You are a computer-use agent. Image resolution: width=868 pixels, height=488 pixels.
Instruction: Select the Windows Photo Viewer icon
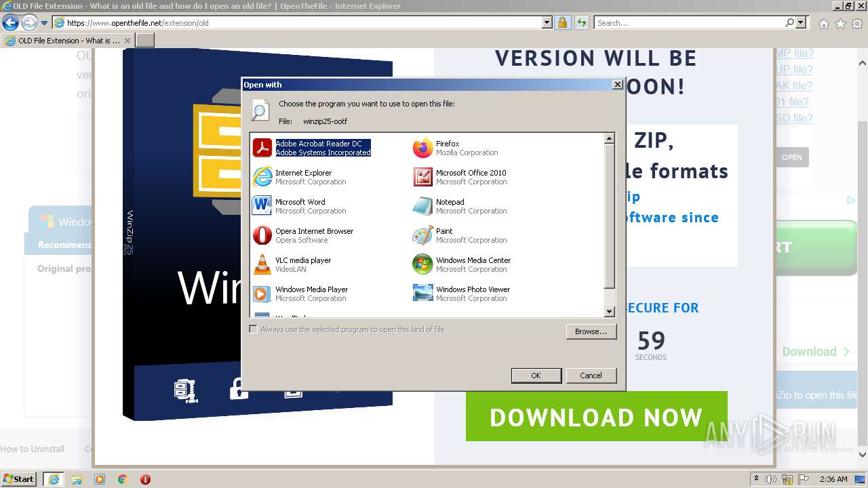pos(423,293)
